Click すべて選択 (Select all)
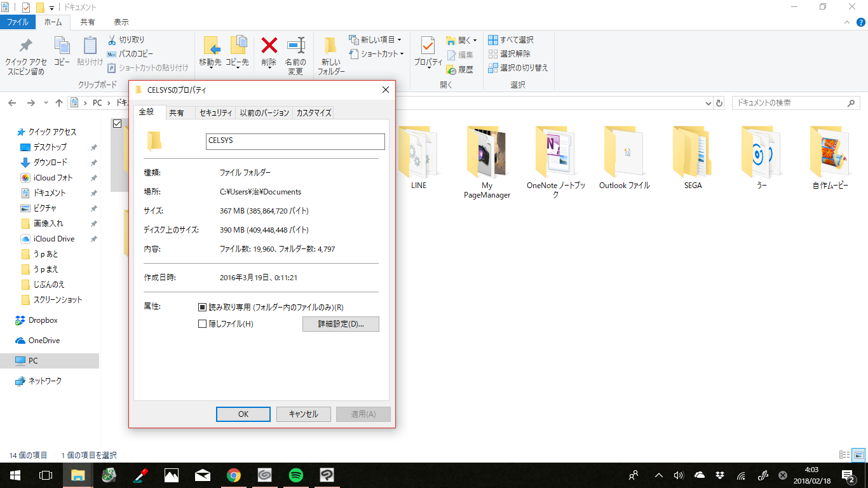Screen dimensions: 868x488 [511, 40]
